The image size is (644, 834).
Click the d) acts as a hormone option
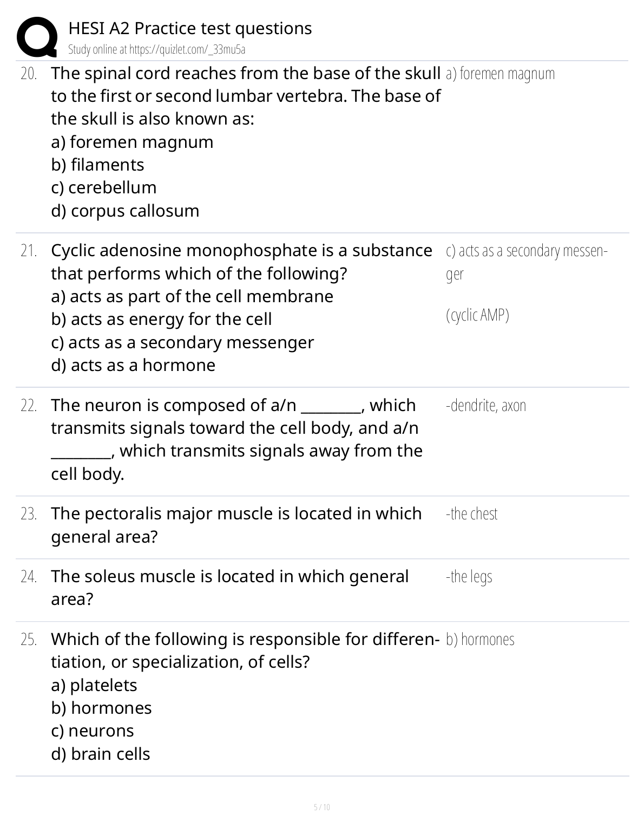pyautogui.click(x=133, y=366)
